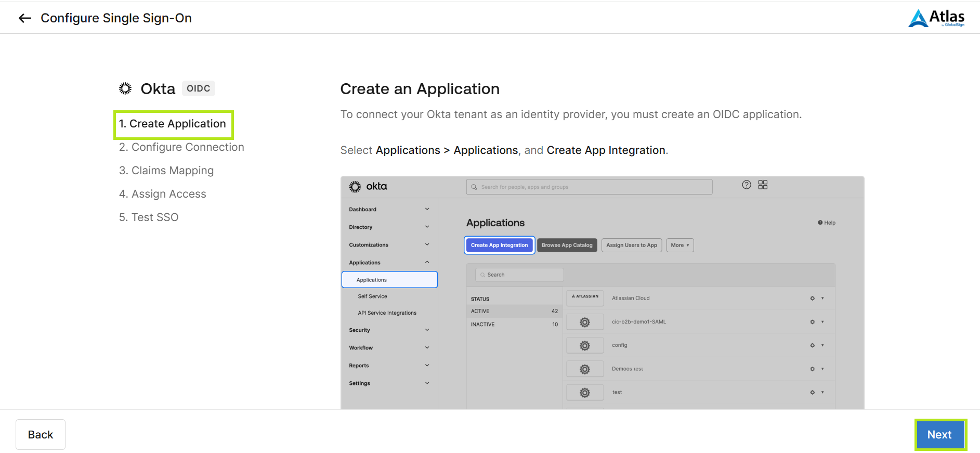The image size is (980, 453).
Task: Filter by ACTIVE status
Action: 514,311
